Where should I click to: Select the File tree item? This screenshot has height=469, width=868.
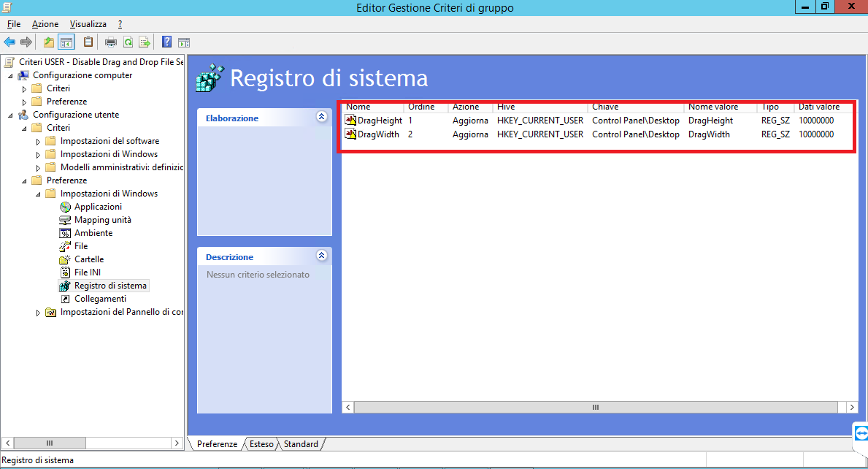[x=81, y=246]
